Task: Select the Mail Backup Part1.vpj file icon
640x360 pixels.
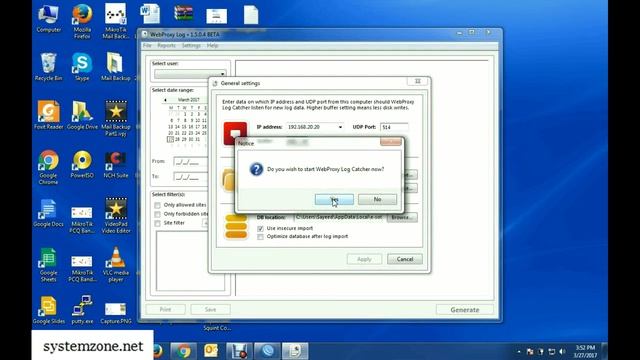Action: point(116,119)
